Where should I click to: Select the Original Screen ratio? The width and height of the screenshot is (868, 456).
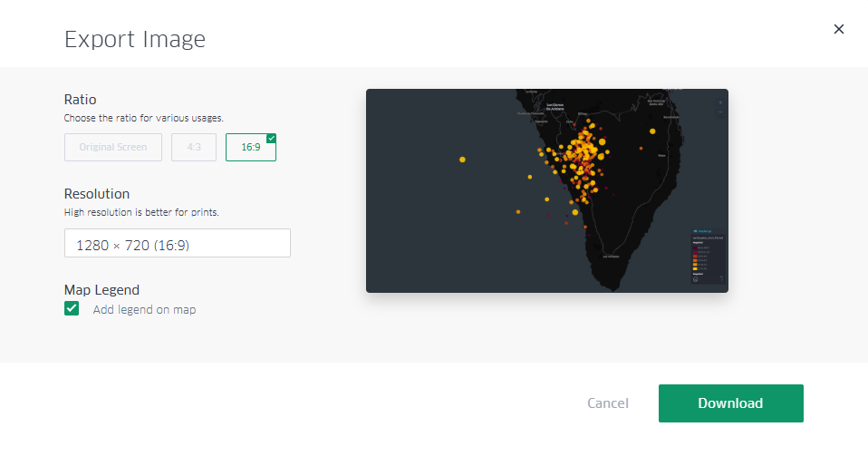113,148
